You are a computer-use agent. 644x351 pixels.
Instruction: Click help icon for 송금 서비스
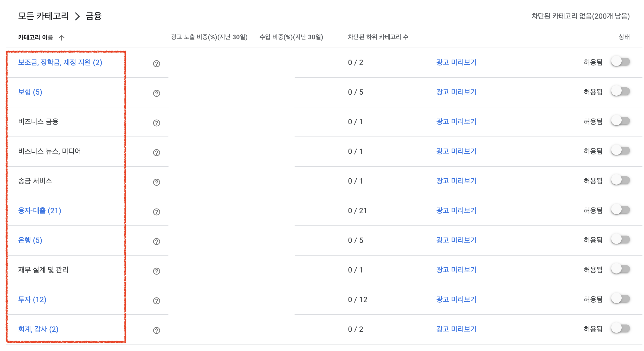(156, 182)
